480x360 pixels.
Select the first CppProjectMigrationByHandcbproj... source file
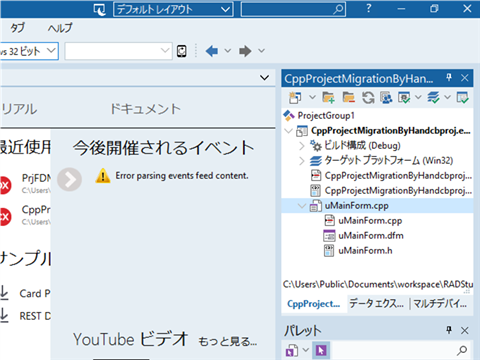[398, 176]
